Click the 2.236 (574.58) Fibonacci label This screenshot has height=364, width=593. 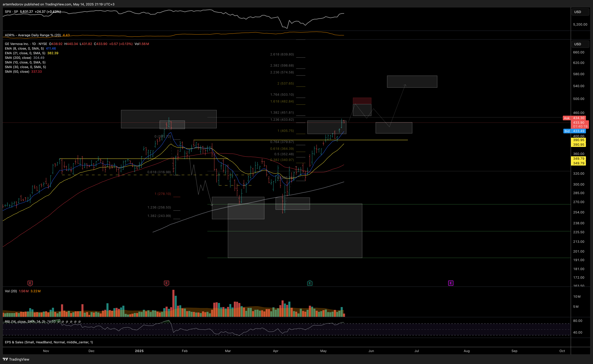coord(282,72)
